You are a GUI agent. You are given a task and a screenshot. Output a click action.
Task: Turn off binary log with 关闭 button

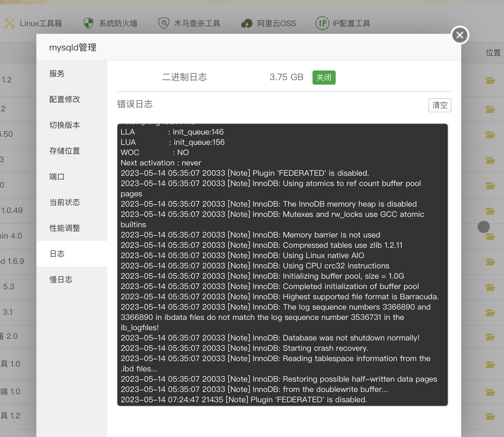tap(324, 78)
